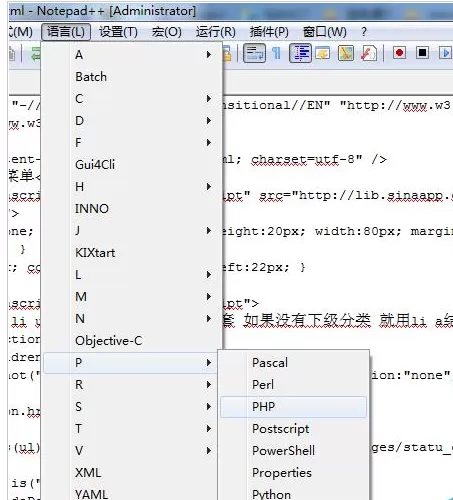Choose INNO language
This screenshot has height=500, width=453.
click(133, 208)
